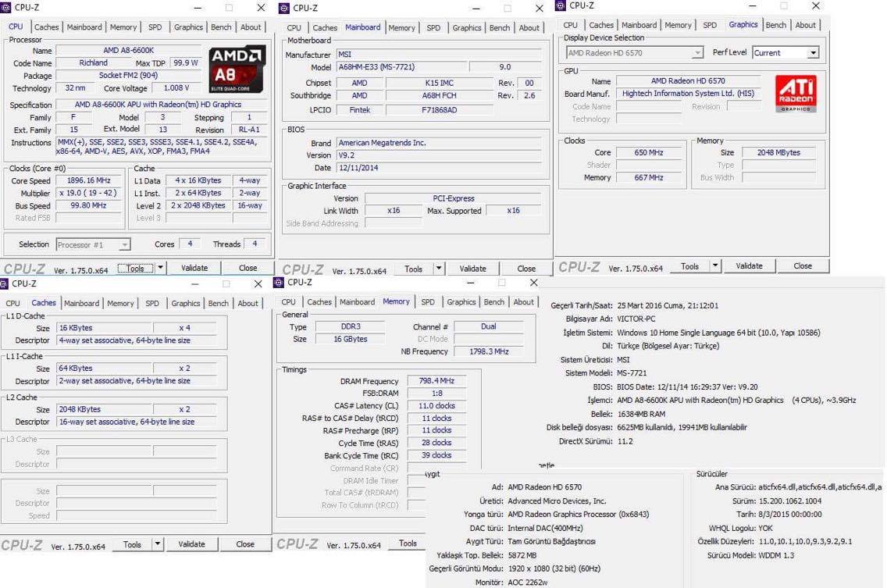Viewport: 887px width, 588px height.
Task: Click Validate button in Graphics window
Action: coord(749,266)
